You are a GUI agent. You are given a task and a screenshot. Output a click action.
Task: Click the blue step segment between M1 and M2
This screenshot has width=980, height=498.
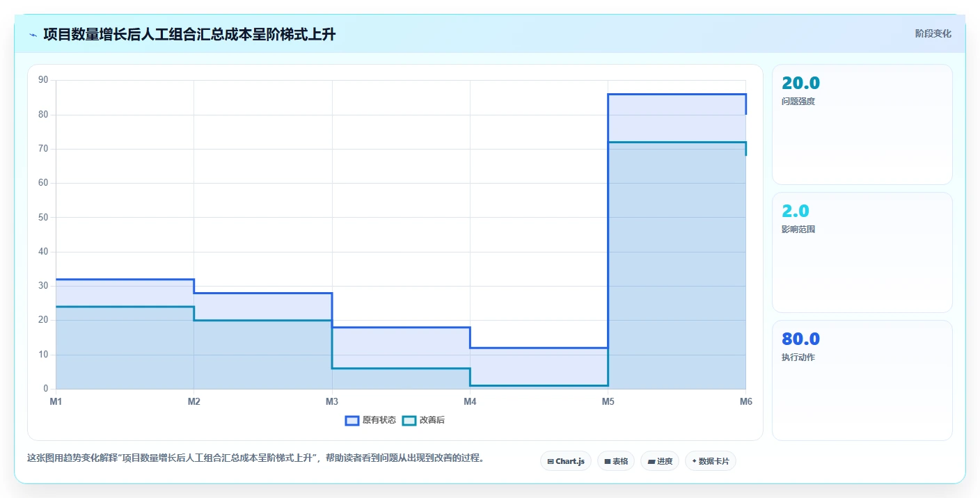click(125, 279)
